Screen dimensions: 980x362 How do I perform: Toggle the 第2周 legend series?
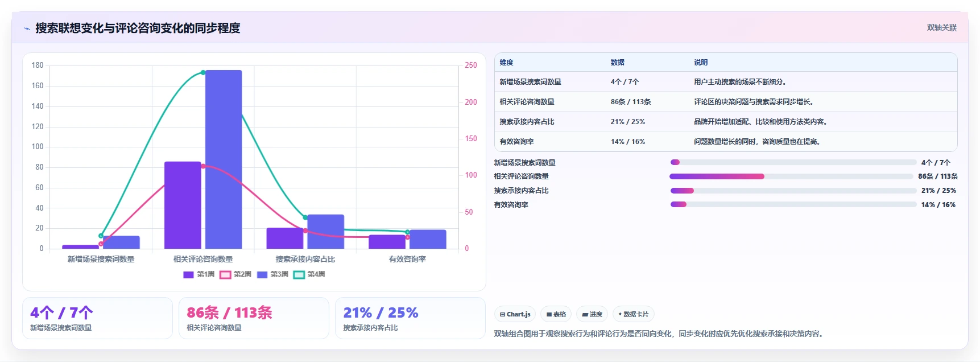pyautogui.click(x=235, y=274)
